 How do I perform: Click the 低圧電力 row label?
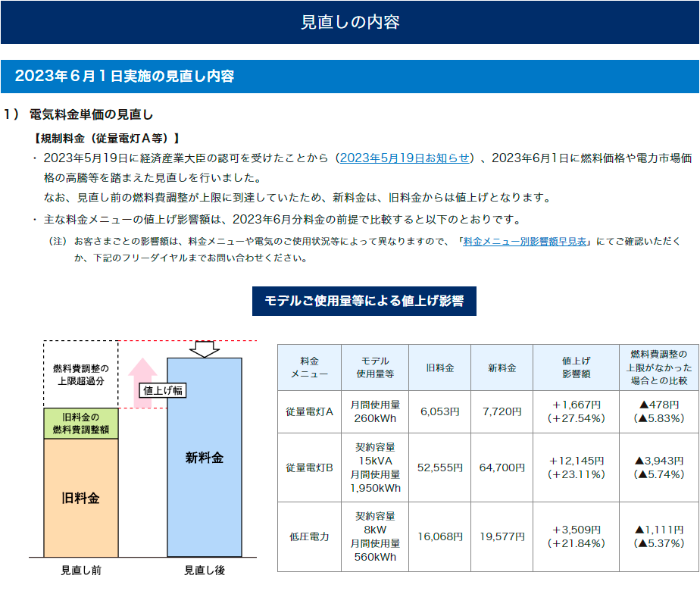(309, 536)
